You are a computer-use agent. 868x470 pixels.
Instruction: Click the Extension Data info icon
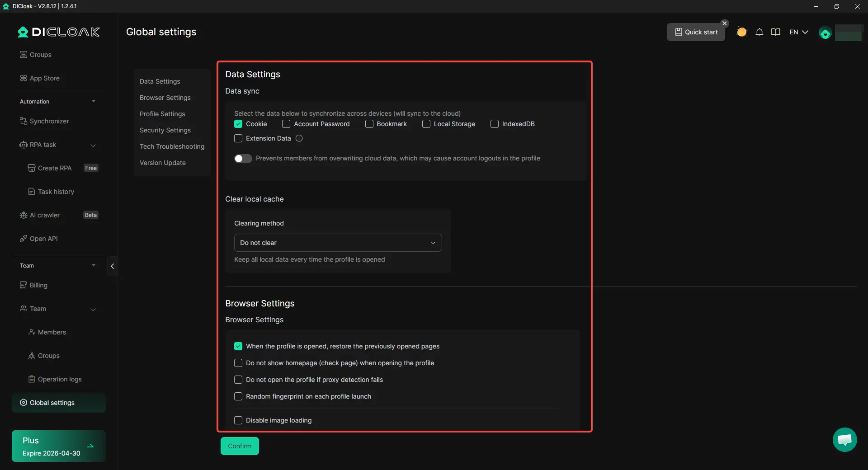(299, 138)
